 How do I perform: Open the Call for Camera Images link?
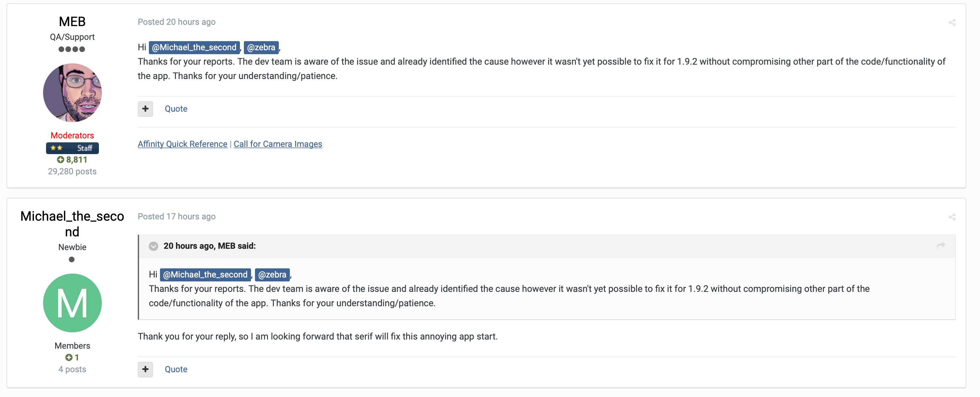278,144
